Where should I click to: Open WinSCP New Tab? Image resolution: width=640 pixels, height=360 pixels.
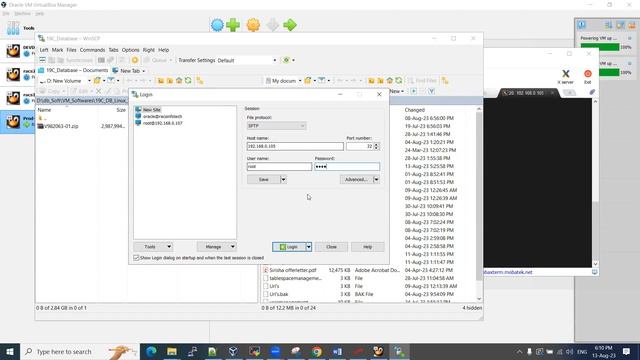pyautogui.click(x=129, y=71)
